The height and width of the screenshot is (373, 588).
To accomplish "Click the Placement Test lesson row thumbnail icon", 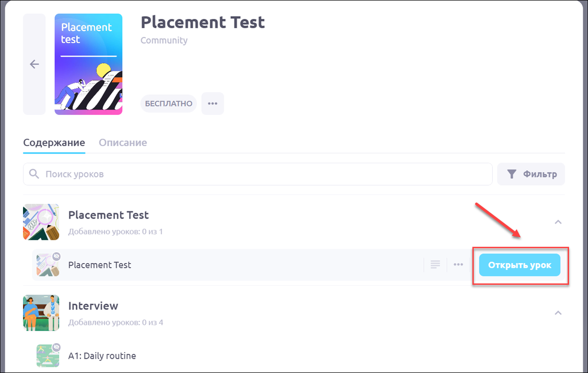I will (48, 265).
